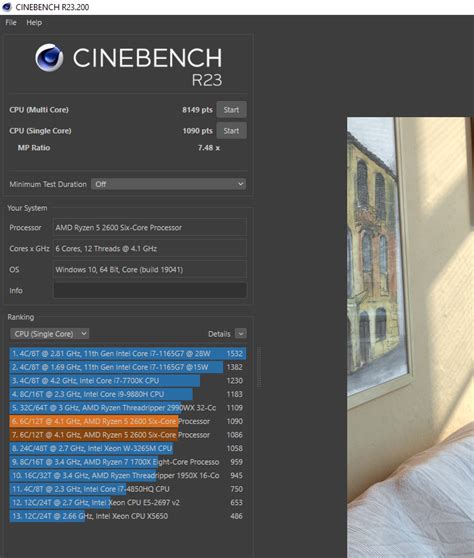Select ranking row 9 AMD Ryzen 7 1700X

point(128,462)
